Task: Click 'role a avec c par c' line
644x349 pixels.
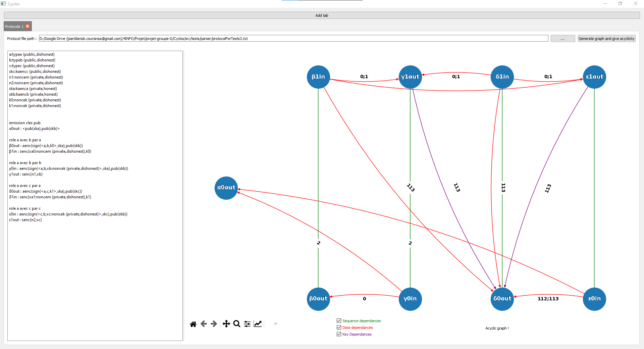Action: coord(25,208)
